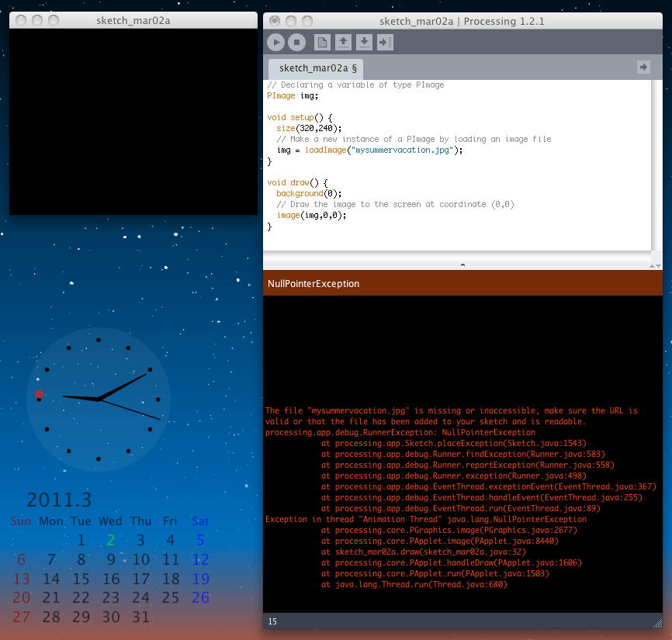Click the Sun column header in calendar
This screenshot has width=672, height=640.
(21, 521)
